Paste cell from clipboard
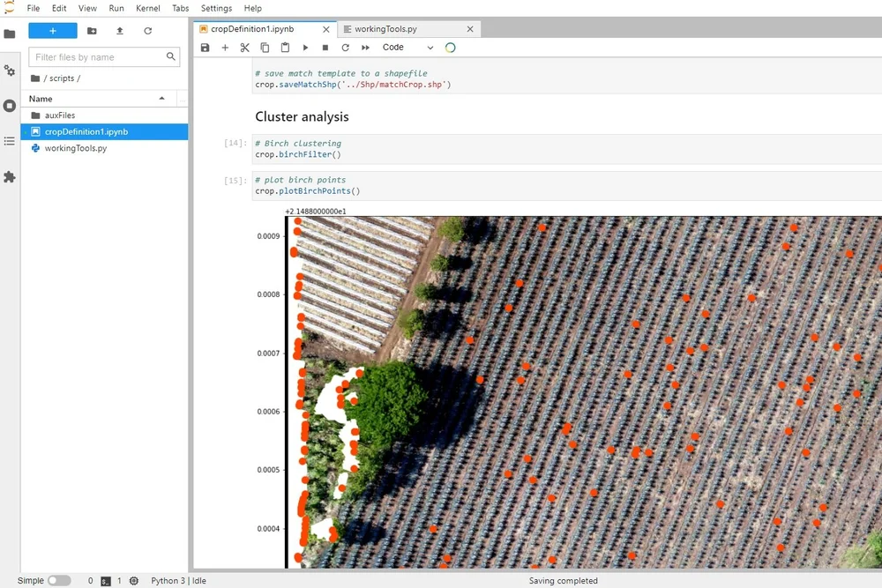This screenshot has width=882, height=588. 284,47
